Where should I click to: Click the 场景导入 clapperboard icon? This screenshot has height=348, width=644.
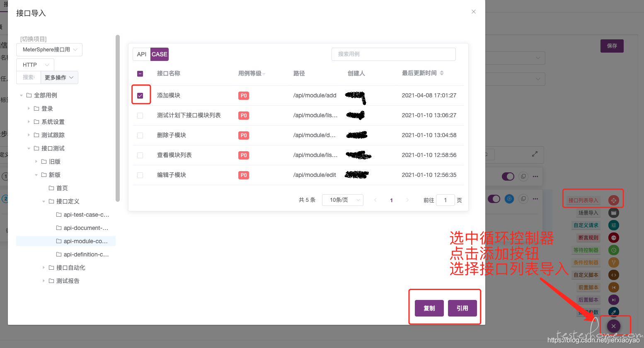pyautogui.click(x=613, y=213)
